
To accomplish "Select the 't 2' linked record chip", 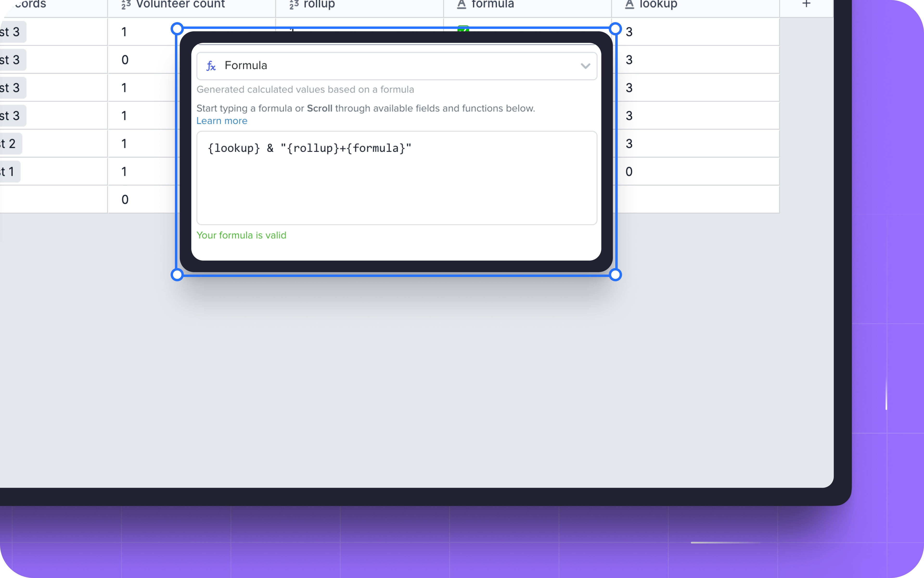I will click(x=11, y=144).
